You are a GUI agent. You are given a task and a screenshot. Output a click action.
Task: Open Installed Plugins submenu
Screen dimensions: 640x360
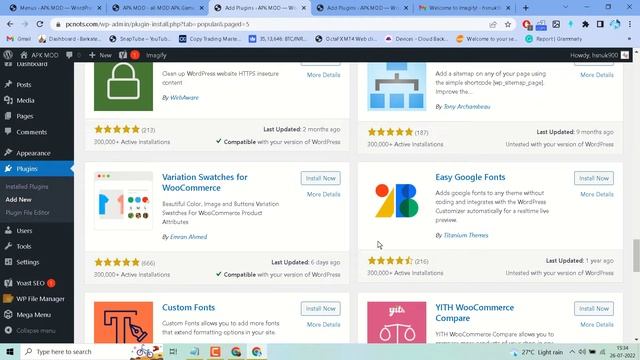[27, 187]
